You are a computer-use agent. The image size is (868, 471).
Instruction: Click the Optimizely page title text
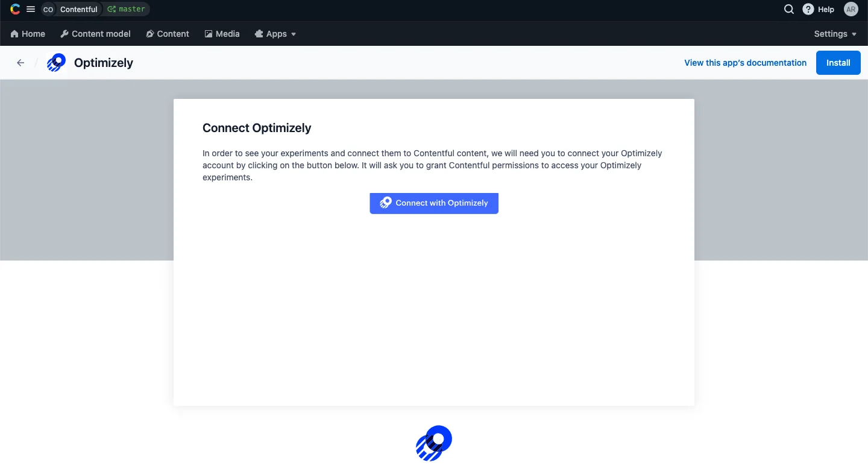[x=104, y=63]
